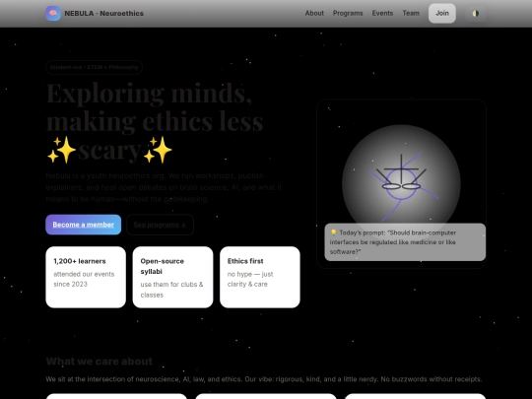Image resolution: width=532 pixels, height=399 pixels.
Task: Click the 'We sit at the intersection' sentence
Action: pyautogui.click(x=264, y=379)
